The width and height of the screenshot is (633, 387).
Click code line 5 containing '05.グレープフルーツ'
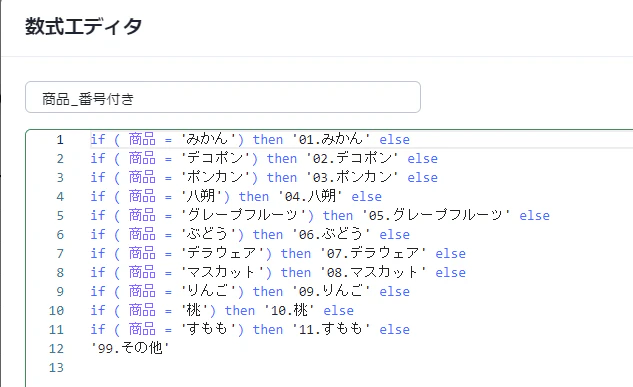[320, 215]
